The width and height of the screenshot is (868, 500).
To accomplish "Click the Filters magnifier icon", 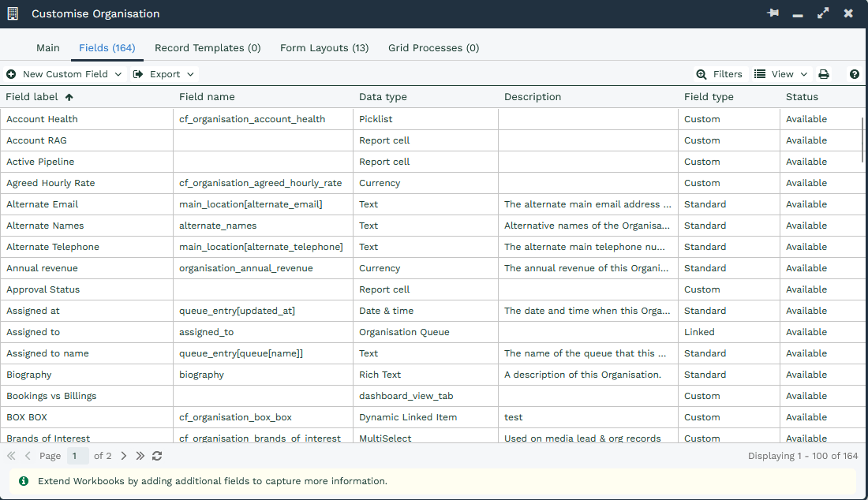I will tap(702, 74).
